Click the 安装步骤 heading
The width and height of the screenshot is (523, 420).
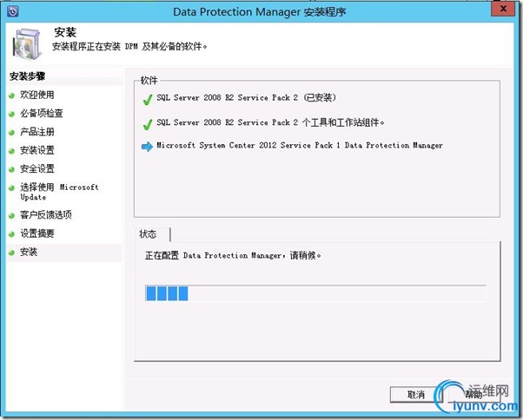click(27, 76)
